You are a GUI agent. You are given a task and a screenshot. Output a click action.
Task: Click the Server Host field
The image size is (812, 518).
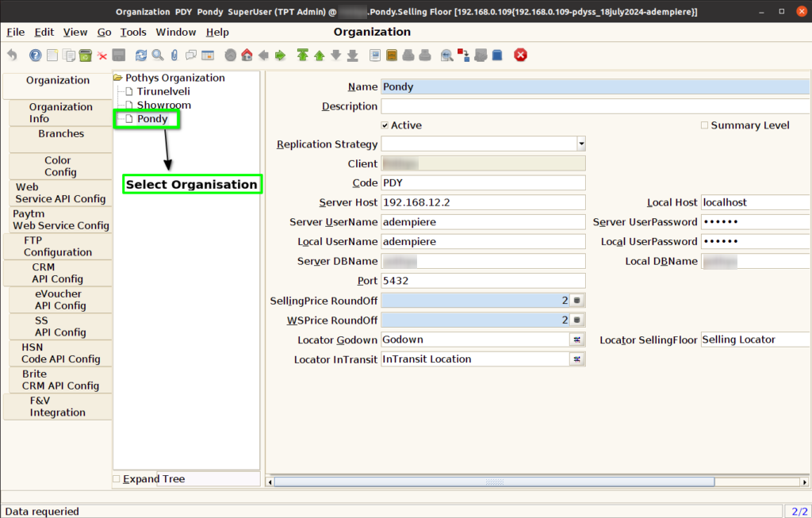click(483, 202)
